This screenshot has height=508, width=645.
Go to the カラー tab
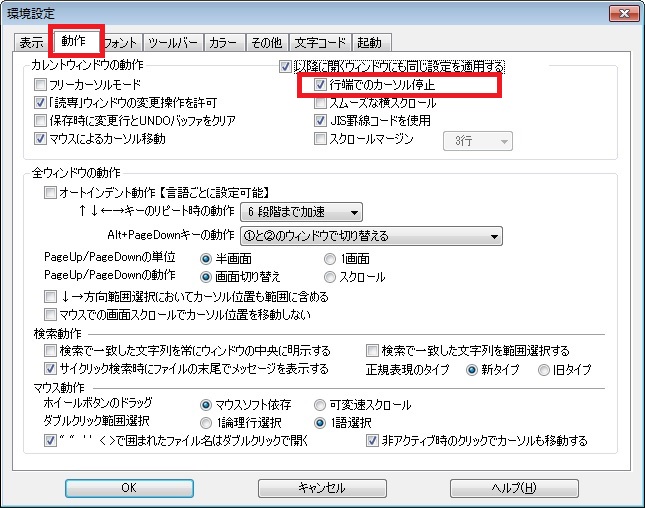pyautogui.click(x=222, y=43)
